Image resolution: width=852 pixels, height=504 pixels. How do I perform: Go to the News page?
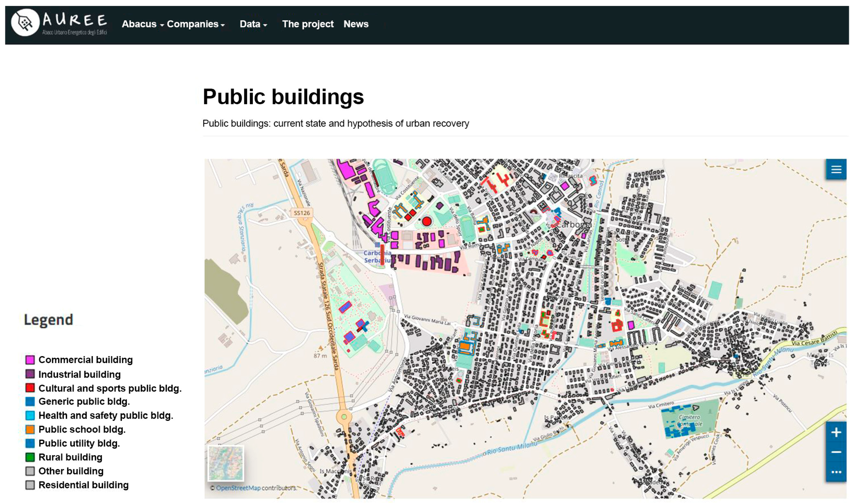tap(355, 24)
